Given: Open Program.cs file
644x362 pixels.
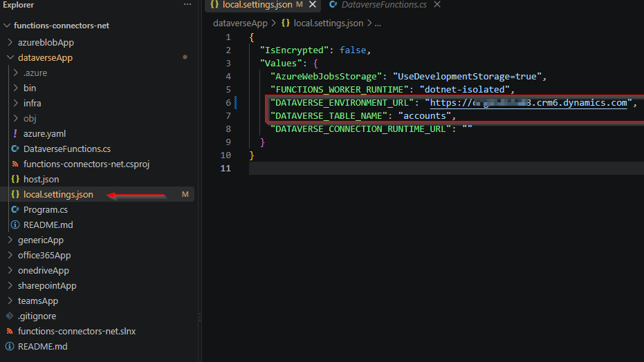Looking at the screenshot, I should [46, 209].
